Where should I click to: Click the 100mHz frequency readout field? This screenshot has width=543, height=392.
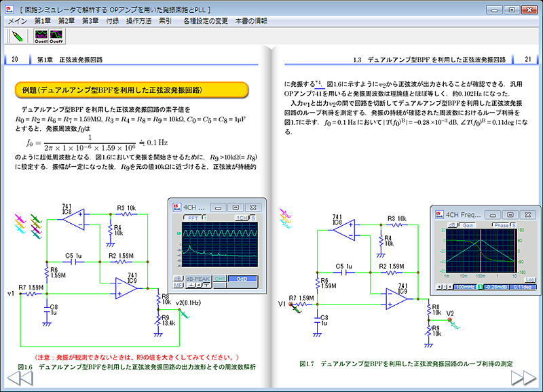click(465, 287)
